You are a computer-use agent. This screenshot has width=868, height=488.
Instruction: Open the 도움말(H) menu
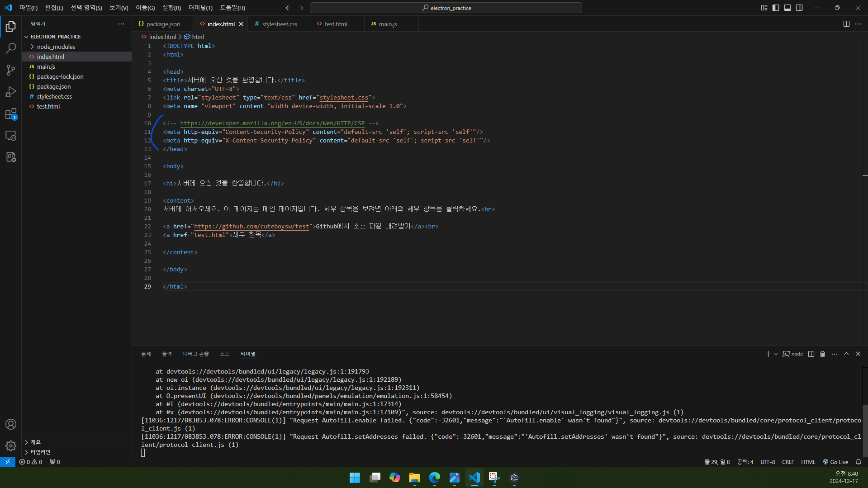tap(232, 8)
